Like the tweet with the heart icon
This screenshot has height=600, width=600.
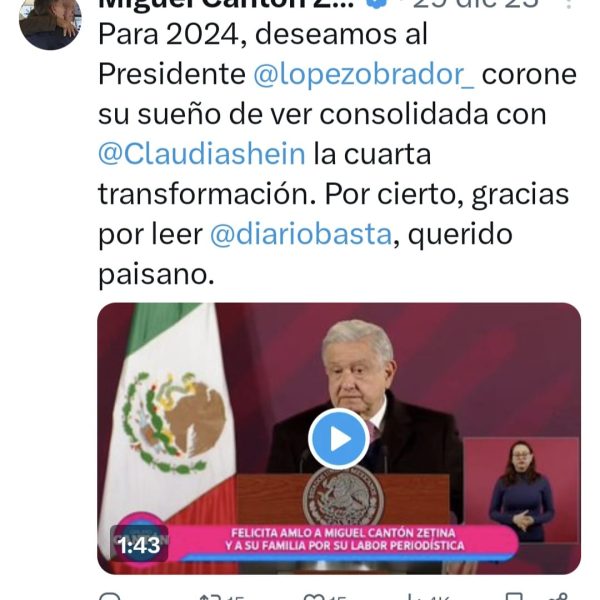click(313, 597)
